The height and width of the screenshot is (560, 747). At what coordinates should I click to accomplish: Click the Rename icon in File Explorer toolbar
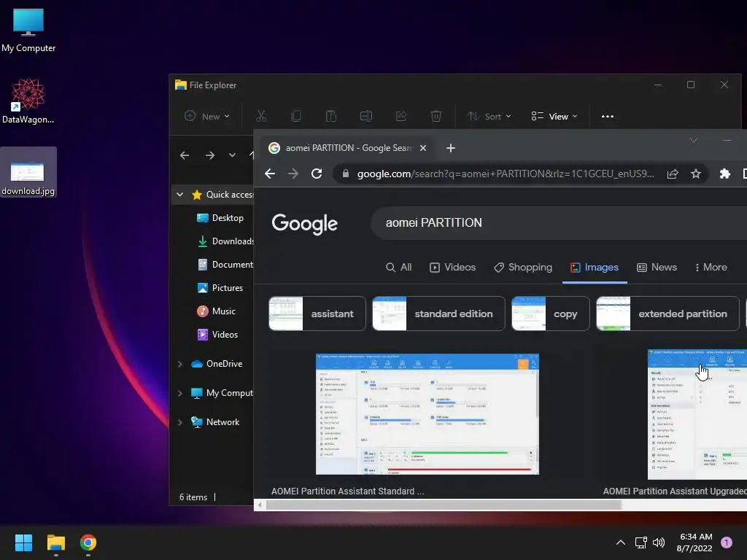pos(366,116)
